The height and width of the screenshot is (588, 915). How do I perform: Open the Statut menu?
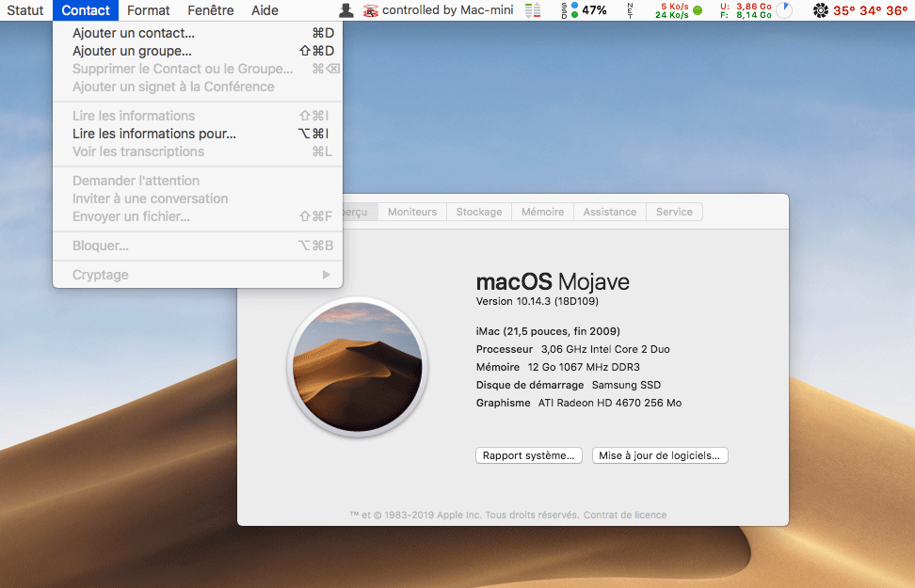(25, 10)
